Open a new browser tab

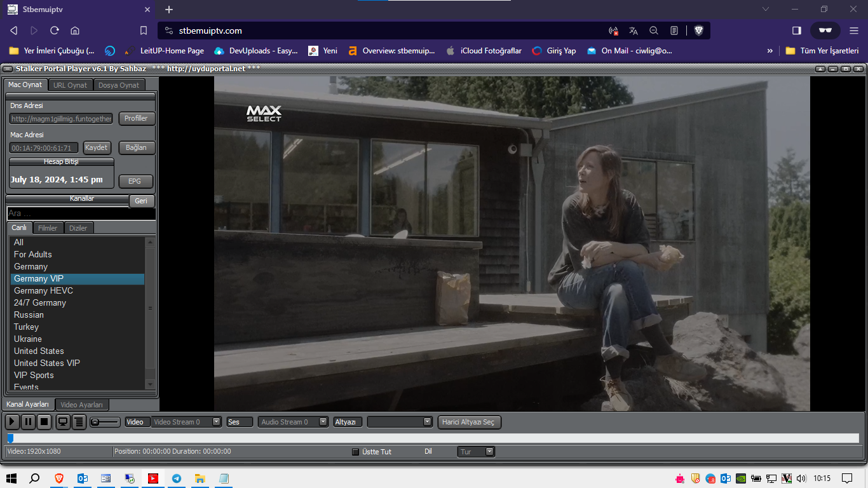168,10
